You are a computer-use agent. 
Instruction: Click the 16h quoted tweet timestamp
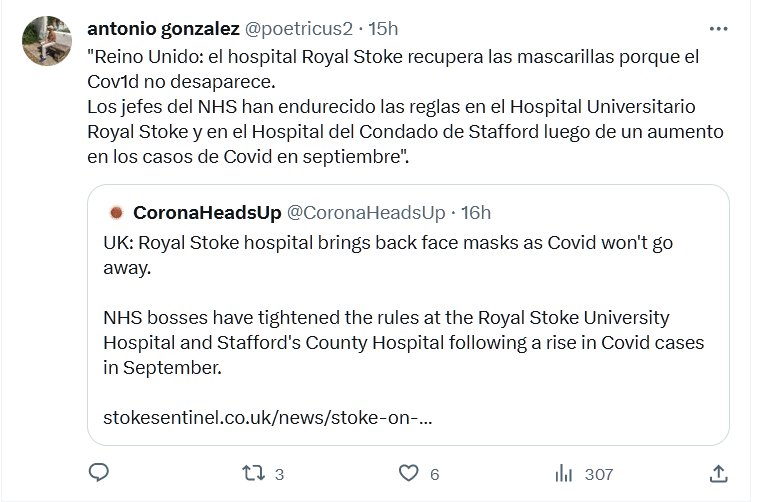click(x=476, y=212)
